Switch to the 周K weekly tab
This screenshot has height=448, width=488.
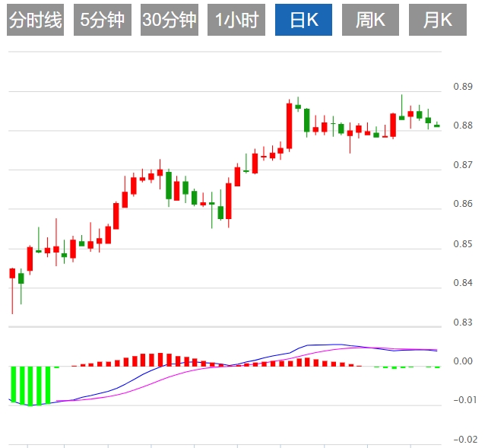pyautogui.click(x=370, y=20)
